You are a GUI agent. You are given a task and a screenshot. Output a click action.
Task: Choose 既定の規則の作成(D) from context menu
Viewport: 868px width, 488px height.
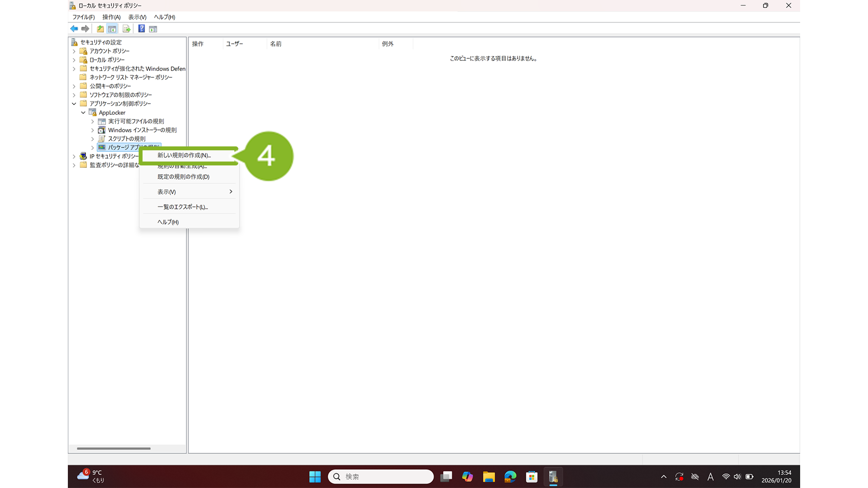tap(183, 177)
